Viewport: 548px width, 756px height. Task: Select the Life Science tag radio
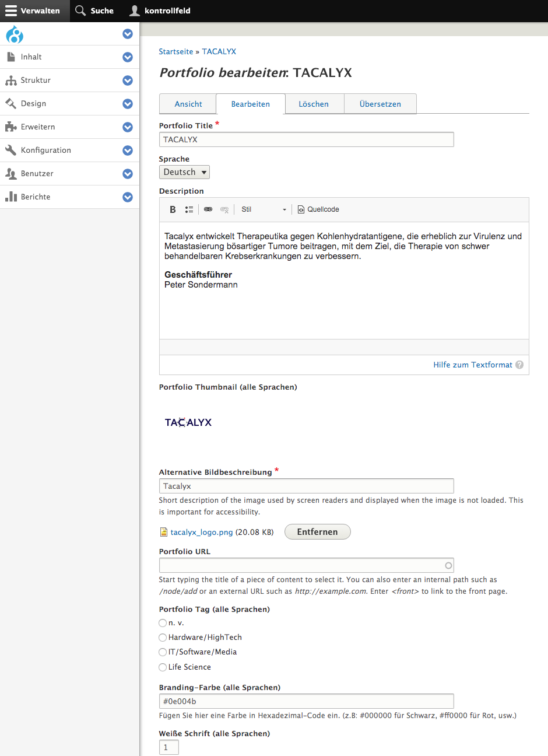point(163,667)
